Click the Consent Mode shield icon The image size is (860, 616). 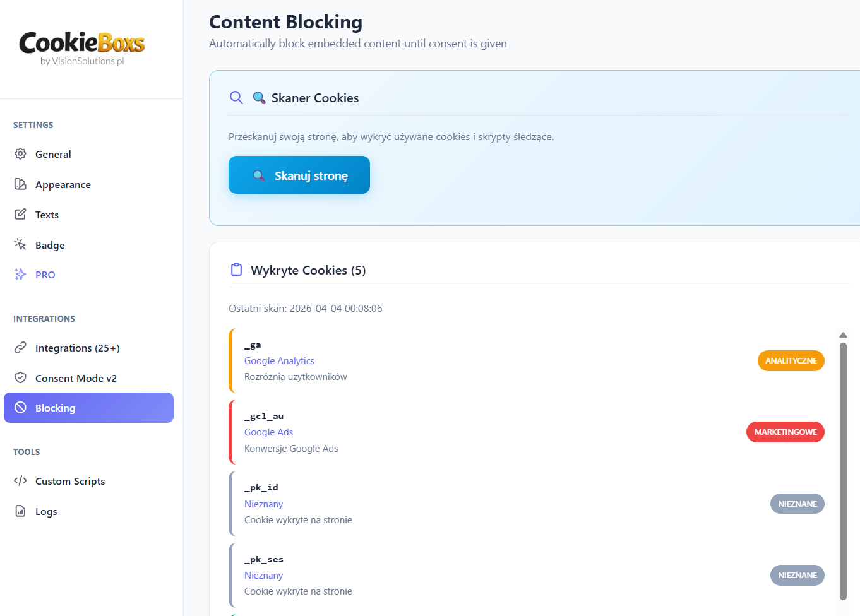tap(20, 378)
